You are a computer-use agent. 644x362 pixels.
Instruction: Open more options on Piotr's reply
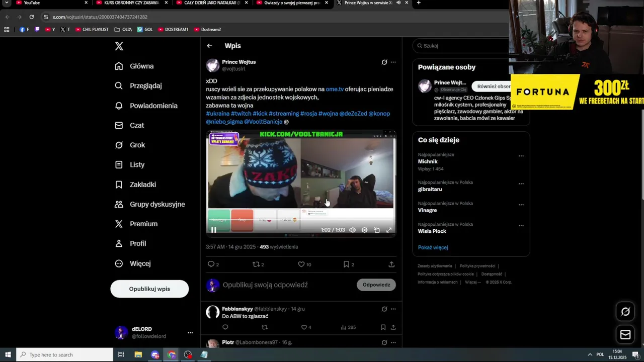[393, 342]
